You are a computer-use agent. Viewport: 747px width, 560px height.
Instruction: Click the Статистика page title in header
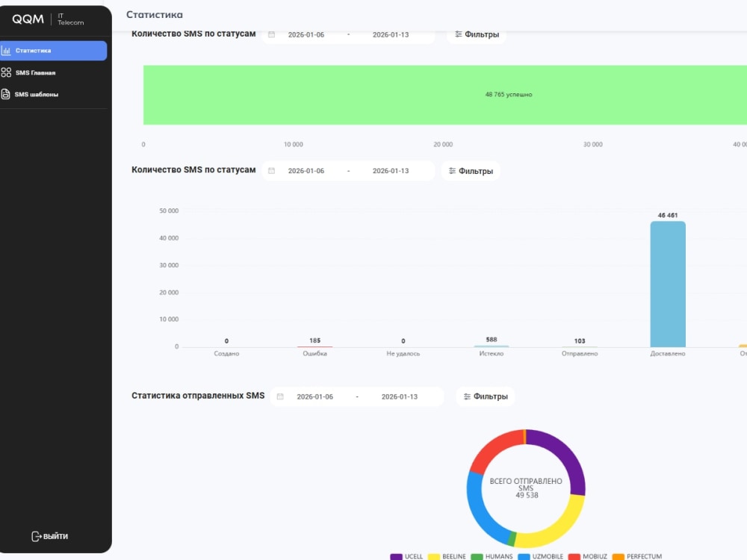pyautogui.click(x=155, y=15)
